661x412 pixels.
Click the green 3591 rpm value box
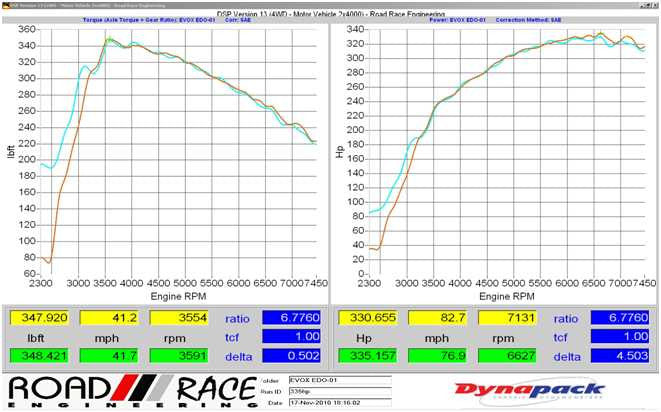point(178,356)
